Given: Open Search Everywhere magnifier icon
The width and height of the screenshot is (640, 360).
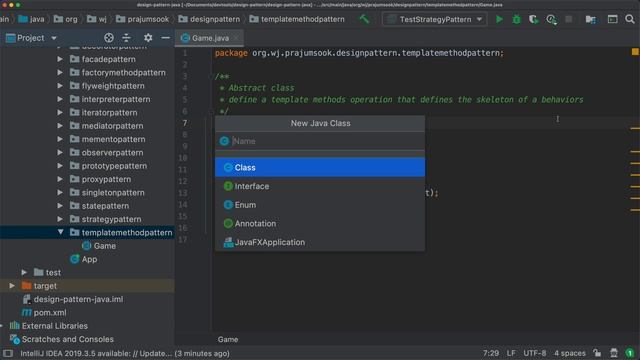Looking at the screenshot, I should (x=630, y=19).
